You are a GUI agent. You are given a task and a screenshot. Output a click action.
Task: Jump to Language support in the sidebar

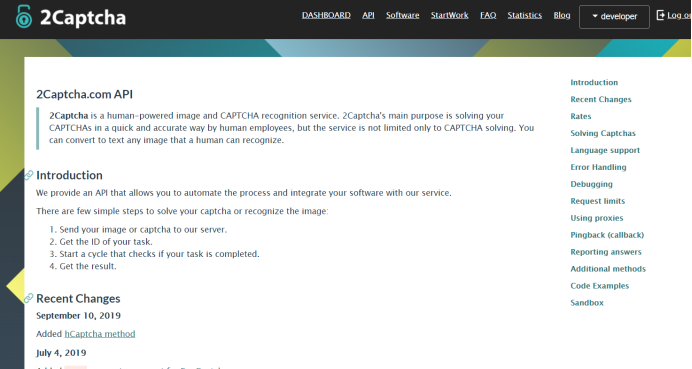pos(605,150)
